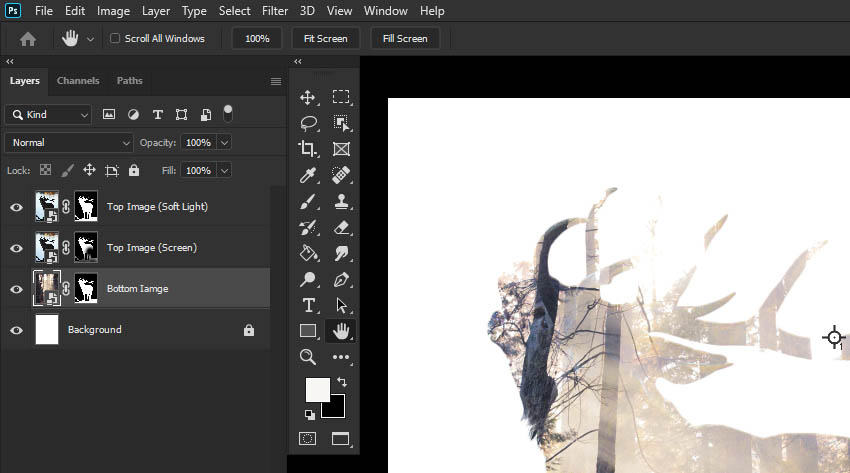
Task: Filter layers by smart objects
Action: click(206, 114)
